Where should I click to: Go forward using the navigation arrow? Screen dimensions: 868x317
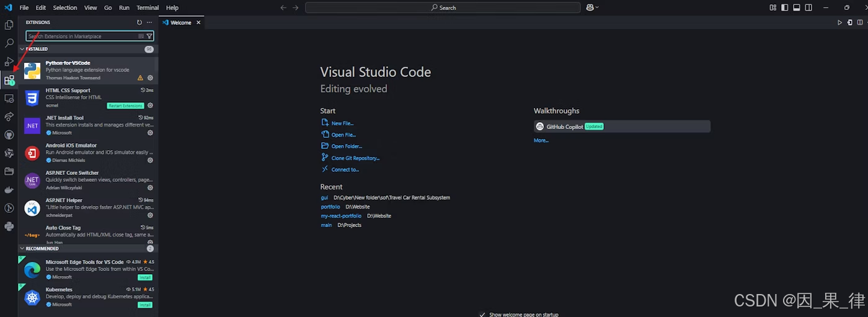pos(296,7)
